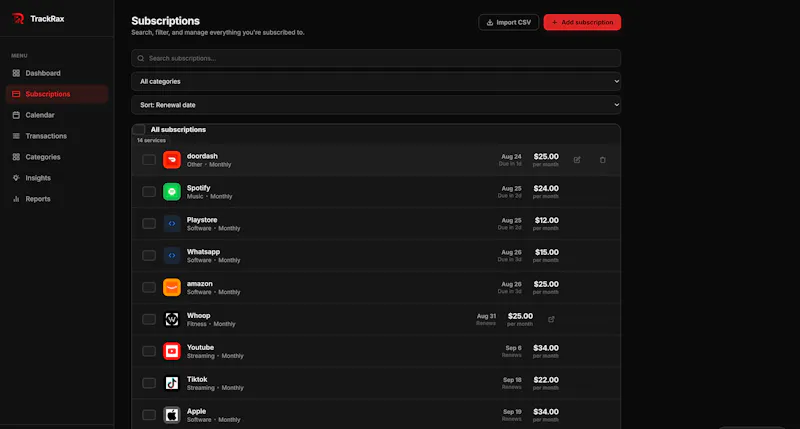Click the doordash $25.00 price

(546, 157)
